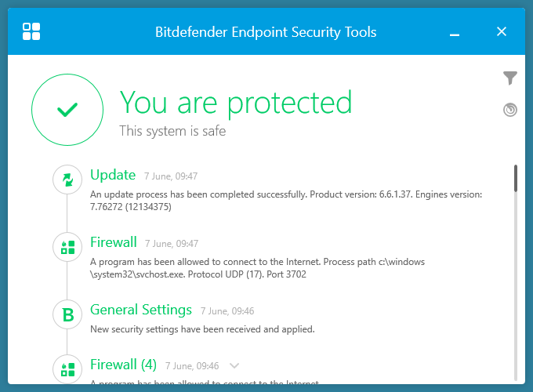Click the Firewall (4) event icon
The image size is (533, 392).
point(67,368)
